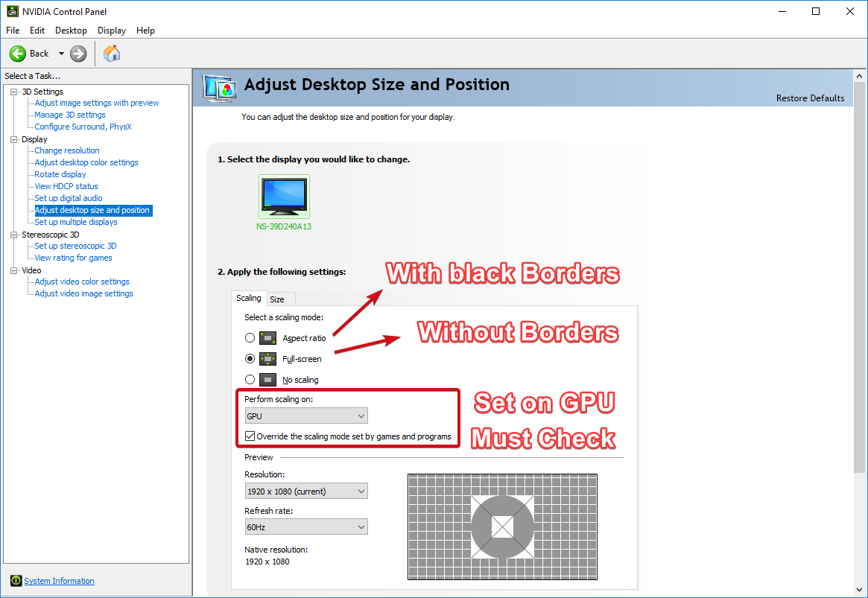Click the scrollbar up arrow

click(x=859, y=77)
